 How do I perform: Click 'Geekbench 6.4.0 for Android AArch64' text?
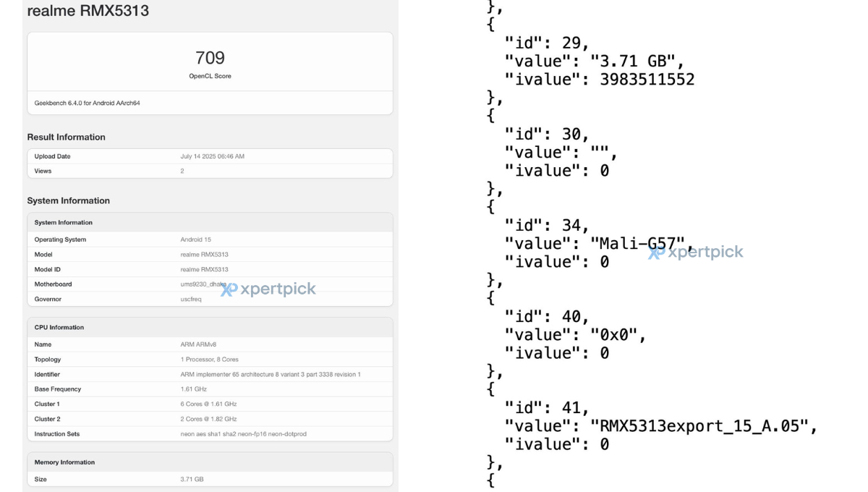(x=88, y=103)
